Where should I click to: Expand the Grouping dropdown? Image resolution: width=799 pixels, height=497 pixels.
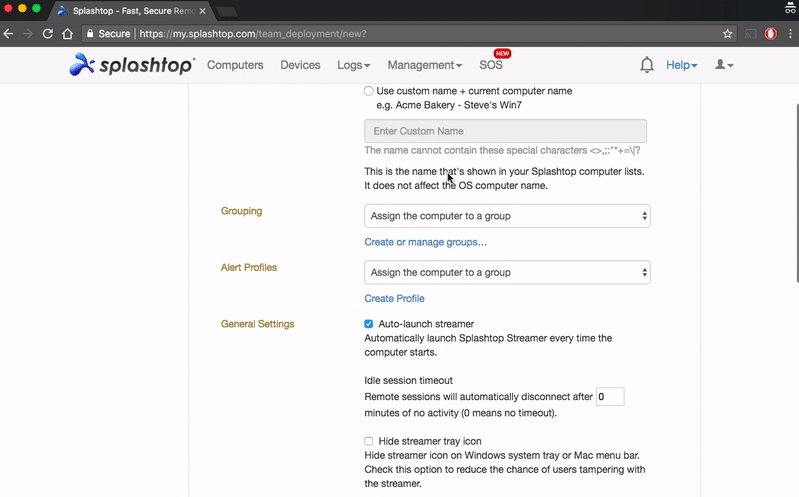[507, 216]
